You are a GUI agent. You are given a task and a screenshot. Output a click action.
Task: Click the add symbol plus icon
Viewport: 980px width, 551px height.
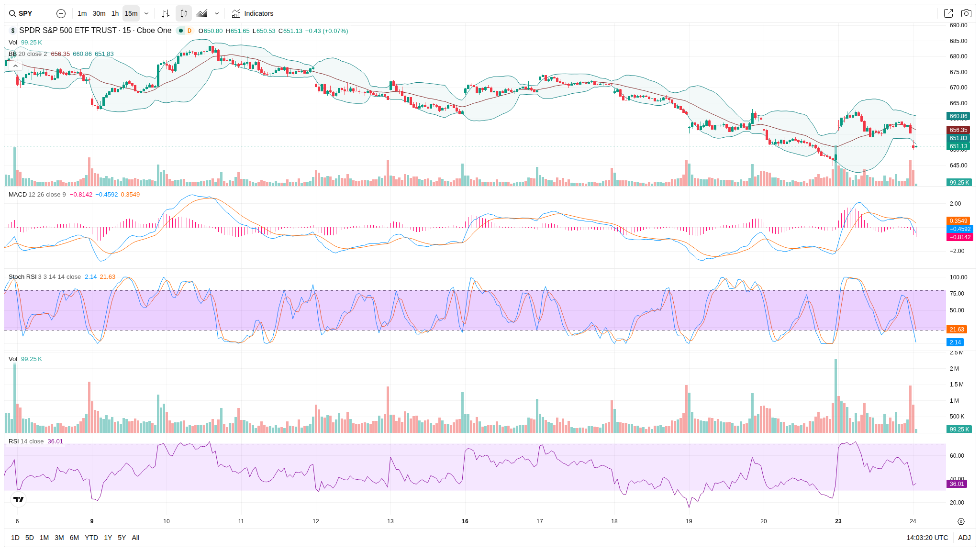coord(61,13)
